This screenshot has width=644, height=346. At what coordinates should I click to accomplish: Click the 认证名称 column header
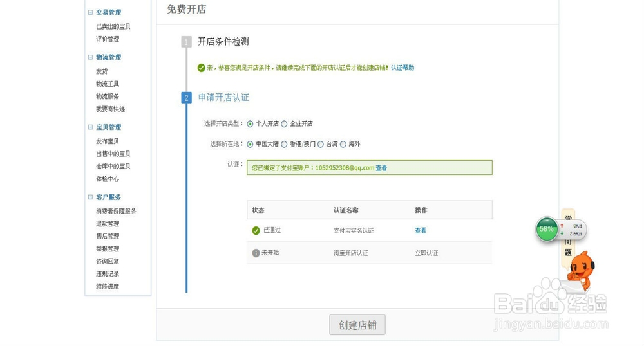click(346, 210)
